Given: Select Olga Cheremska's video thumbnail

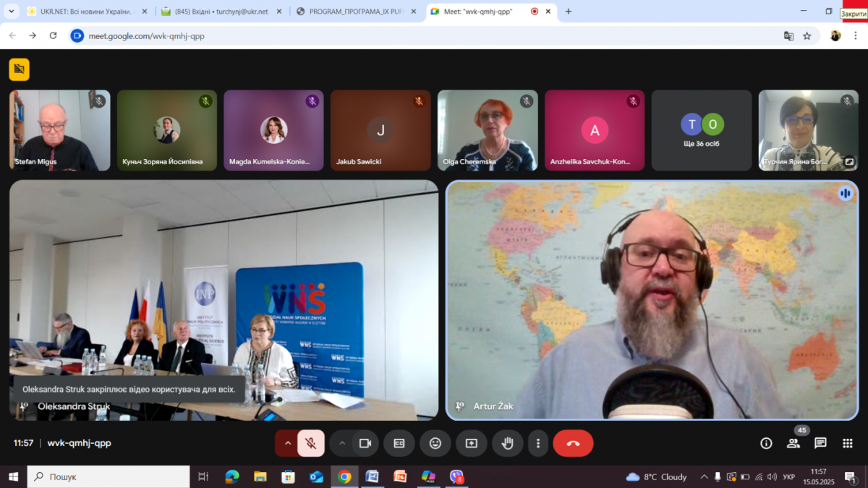Looking at the screenshot, I should coord(488,130).
